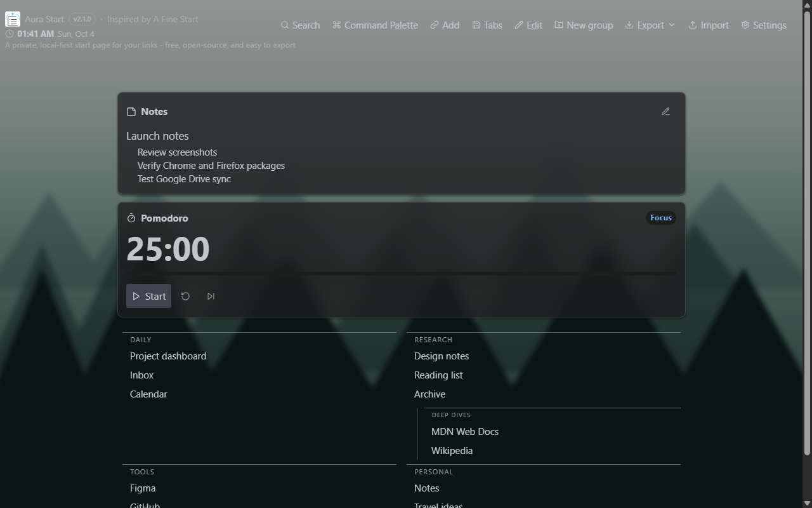Click the Launch notes heading
Screen dimensions: 812x508
[157, 136]
